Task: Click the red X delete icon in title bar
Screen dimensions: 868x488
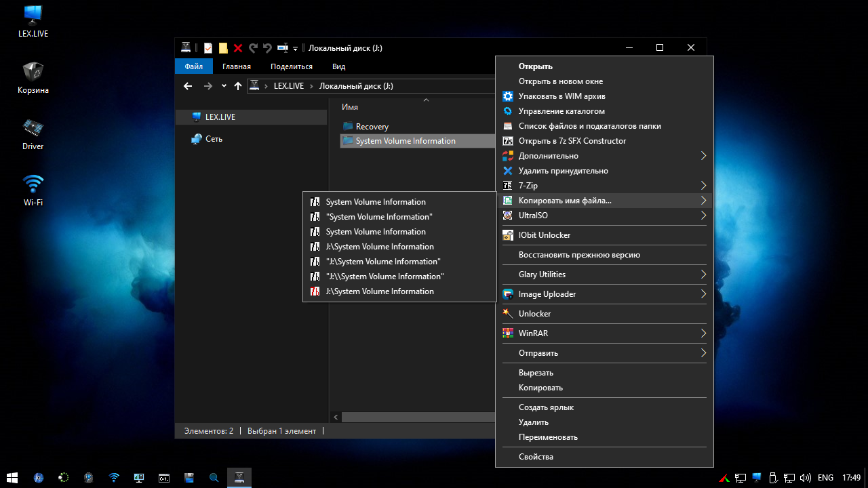Action: pos(238,48)
